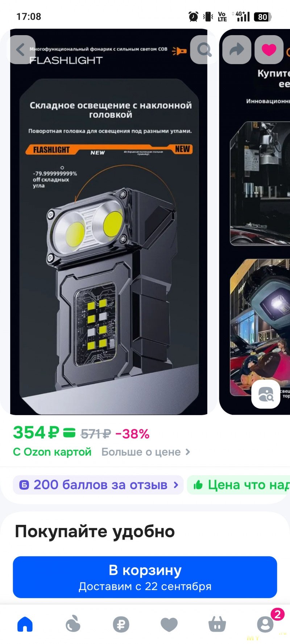Toggle the pink heart favorite button
The image size is (290, 644).
[x=269, y=50]
